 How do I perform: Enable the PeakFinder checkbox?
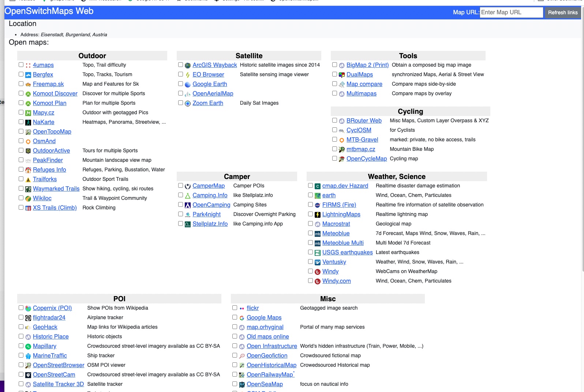(x=21, y=160)
